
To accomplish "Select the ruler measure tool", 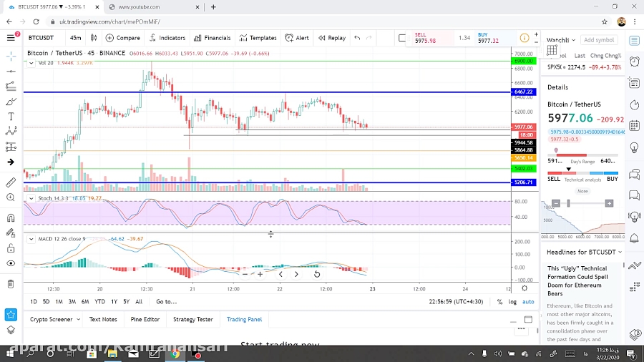I will (11, 182).
